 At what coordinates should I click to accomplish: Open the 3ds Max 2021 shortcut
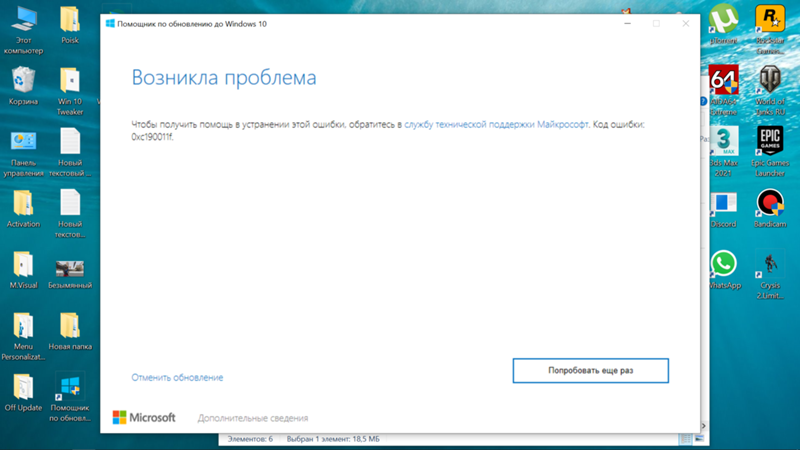[x=723, y=152]
